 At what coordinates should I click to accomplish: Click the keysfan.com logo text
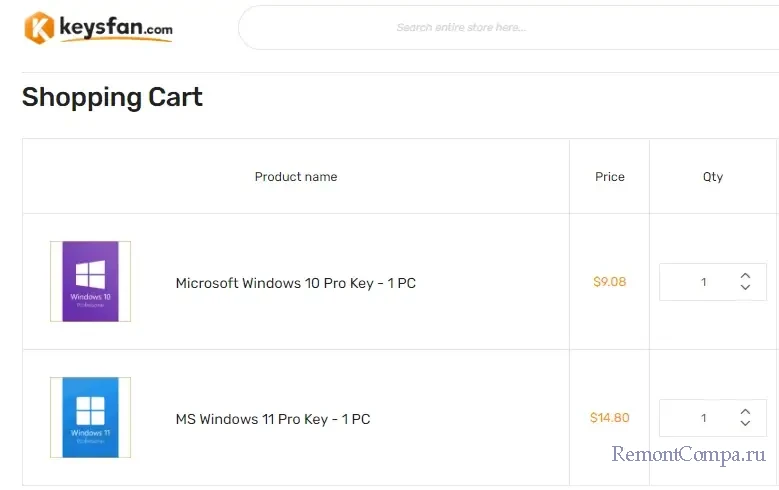pos(115,28)
